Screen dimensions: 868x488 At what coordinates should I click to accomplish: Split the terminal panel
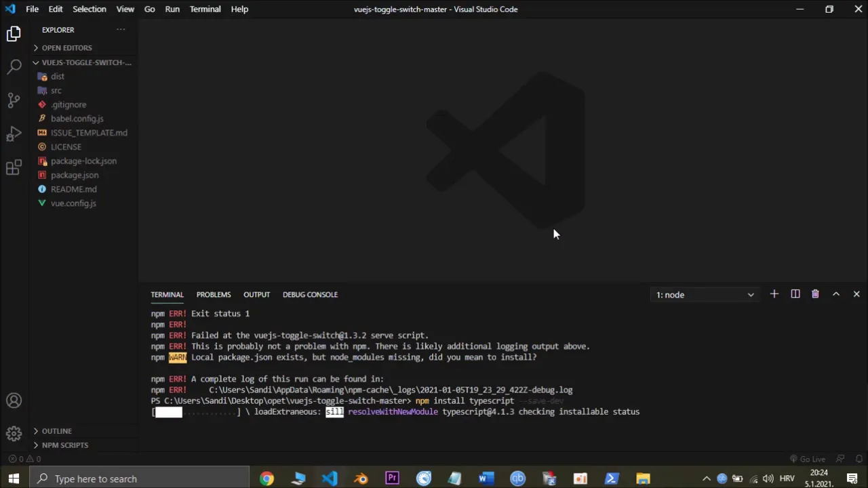coord(795,294)
